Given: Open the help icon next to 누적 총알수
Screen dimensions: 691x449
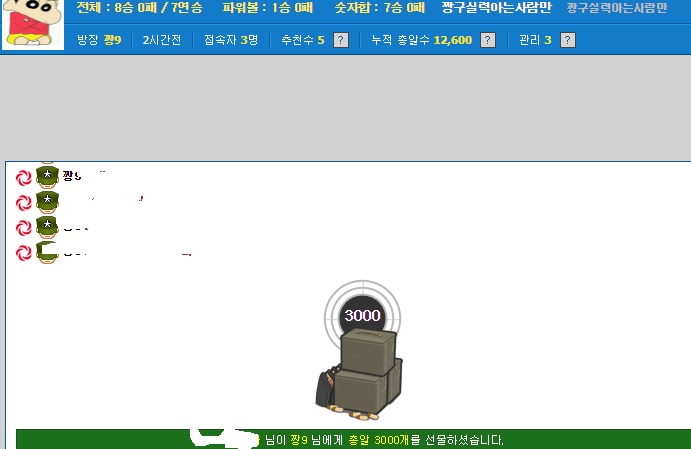Looking at the screenshot, I should point(488,40).
